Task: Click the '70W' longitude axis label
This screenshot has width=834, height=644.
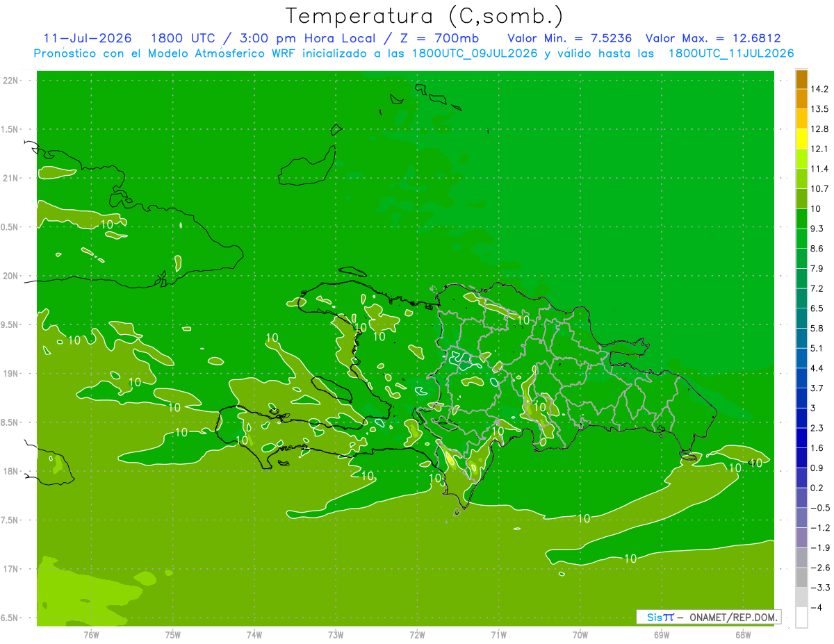Action: point(580,635)
